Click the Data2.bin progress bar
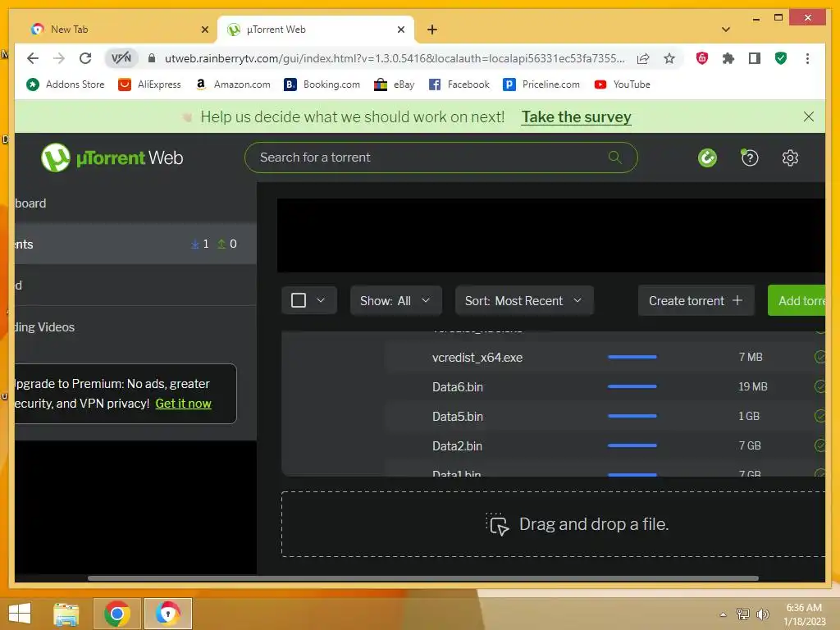840x630 pixels. (x=632, y=445)
